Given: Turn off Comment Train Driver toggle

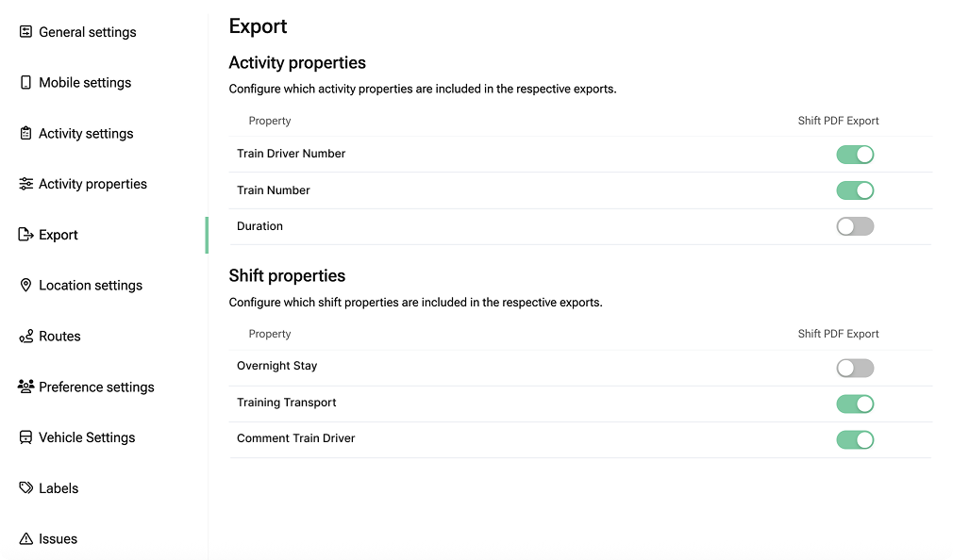Looking at the screenshot, I should click(855, 440).
